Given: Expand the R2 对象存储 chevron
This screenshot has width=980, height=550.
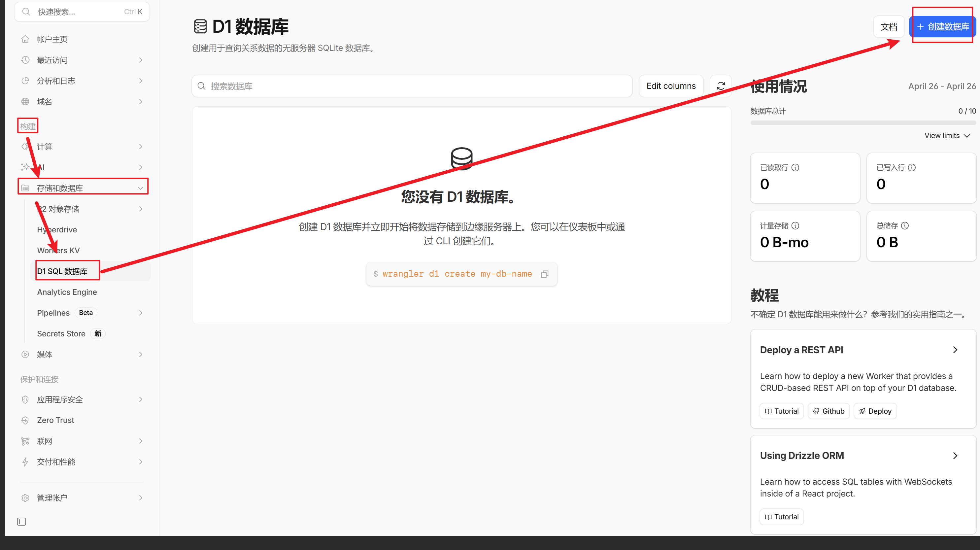Looking at the screenshot, I should (141, 209).
